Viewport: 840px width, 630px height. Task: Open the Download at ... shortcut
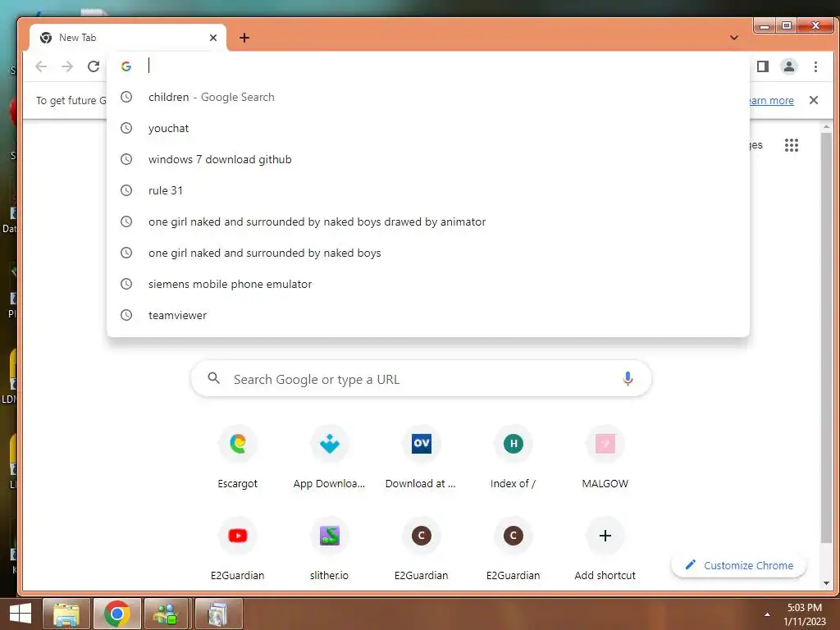[421, 459]
